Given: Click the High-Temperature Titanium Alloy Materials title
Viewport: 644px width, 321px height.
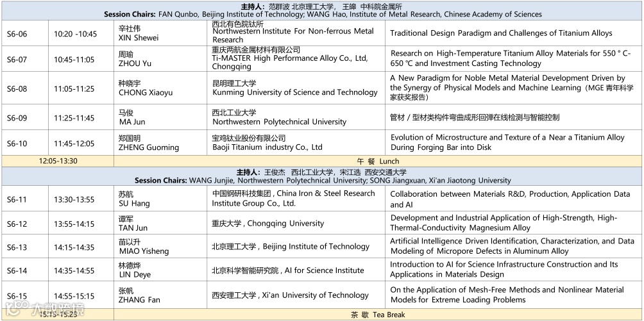Looking at the screenshot, I should point(511,58).
